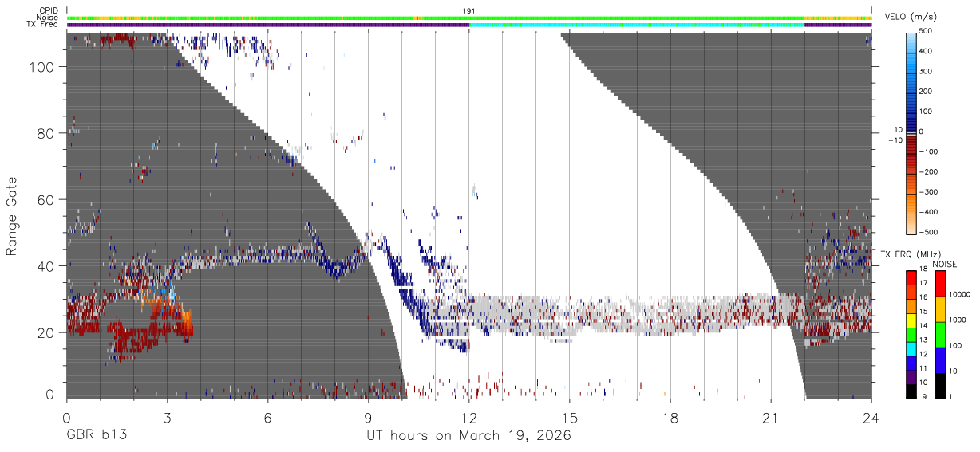
Task: Click the 'GBR b13' radar beam label
Action: 96,436
